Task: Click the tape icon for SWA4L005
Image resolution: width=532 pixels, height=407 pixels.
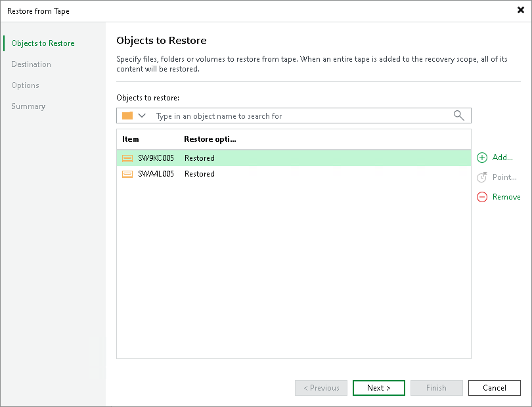Action: (x=127, y=174)
